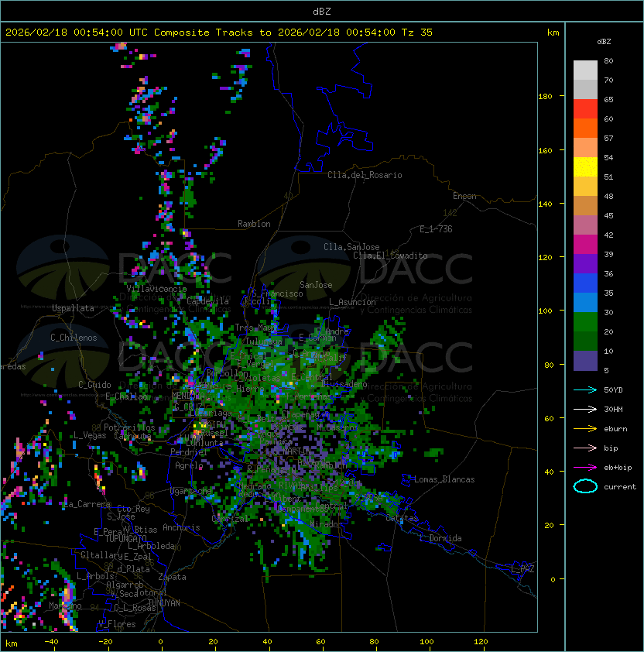Click the Ramblon place label
This screenshot has height=652, width=644.
point(254,224)
